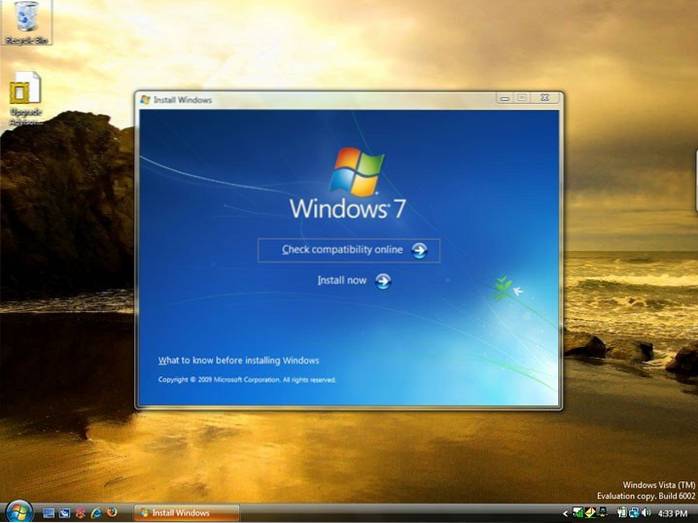Launch Firefox from Quick Launch
Screen dimensions: 698x523
tap(113, 513)
